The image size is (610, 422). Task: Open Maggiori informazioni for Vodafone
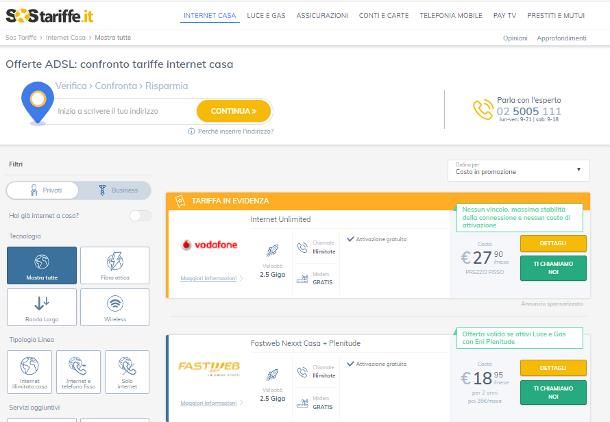point(209,278)
